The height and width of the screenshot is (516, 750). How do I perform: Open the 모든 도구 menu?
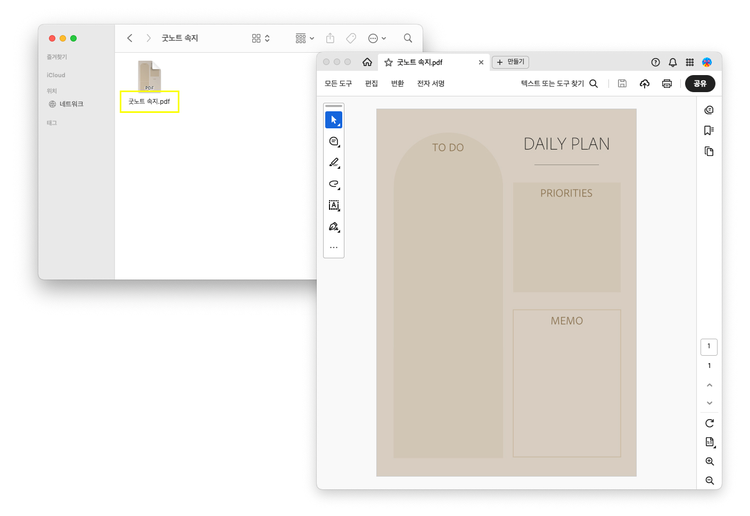click(x=338, y=84)
